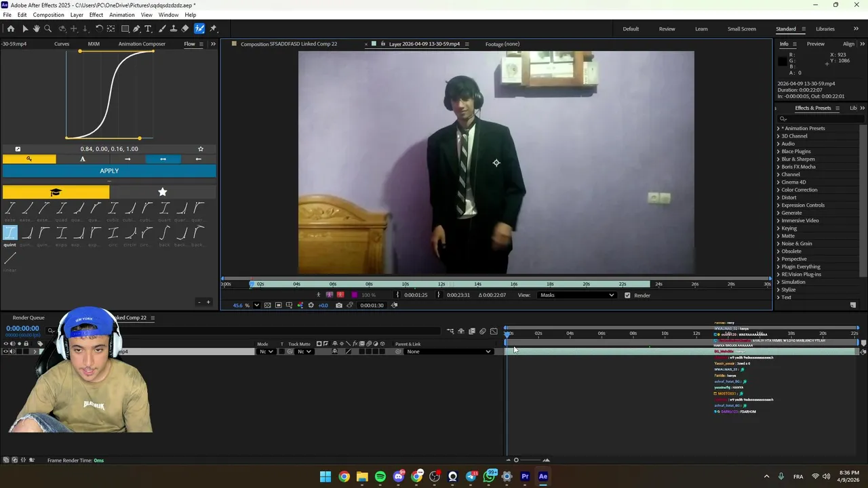Select the Selection (arrow) tool

tap(25, 28)
